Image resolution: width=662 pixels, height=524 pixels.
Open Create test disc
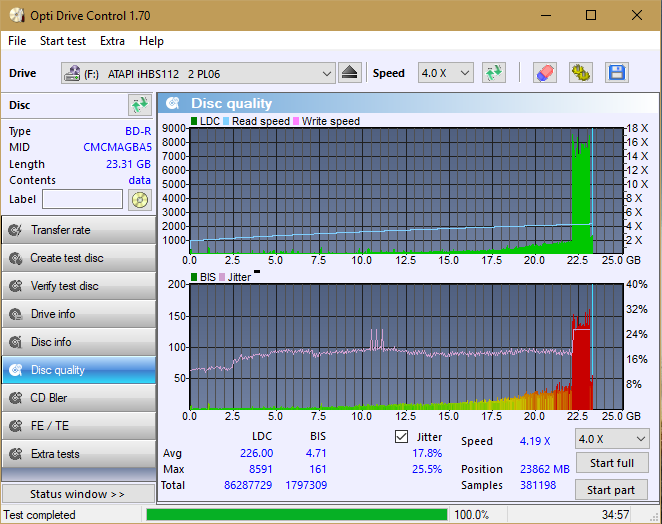click(79, 258)
